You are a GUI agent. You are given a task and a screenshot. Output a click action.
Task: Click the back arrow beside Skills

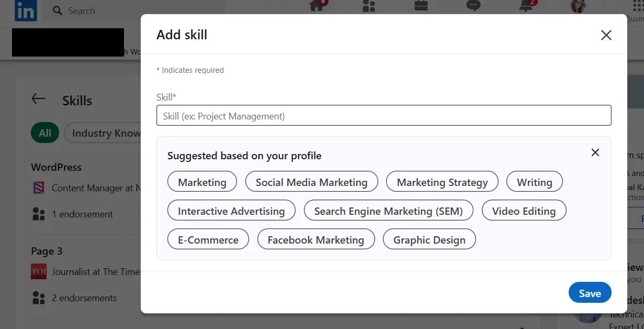tap(38, 98)
